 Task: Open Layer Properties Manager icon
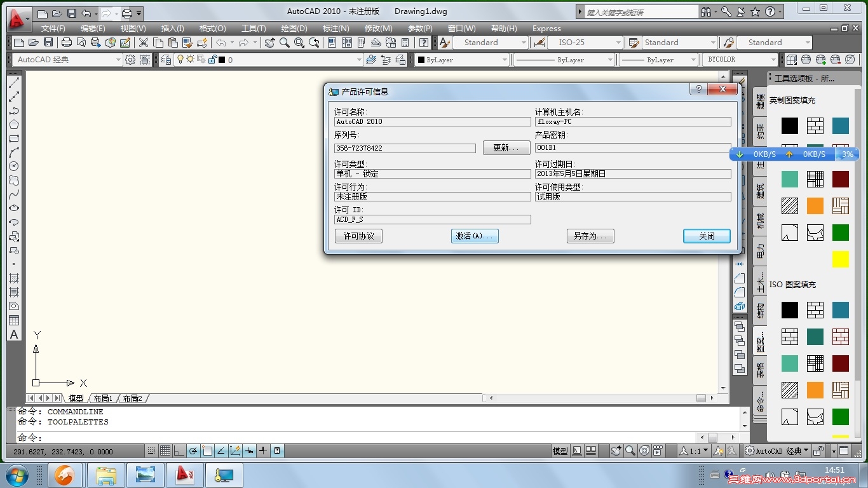point(165,60)
